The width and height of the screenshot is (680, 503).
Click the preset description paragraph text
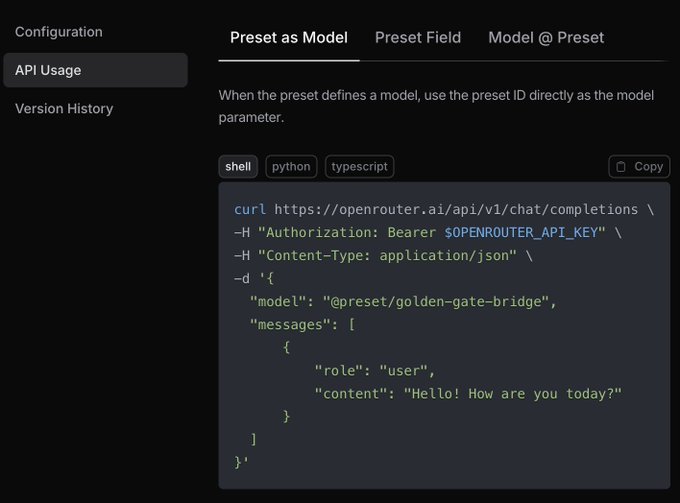click(x=438, y=107)
